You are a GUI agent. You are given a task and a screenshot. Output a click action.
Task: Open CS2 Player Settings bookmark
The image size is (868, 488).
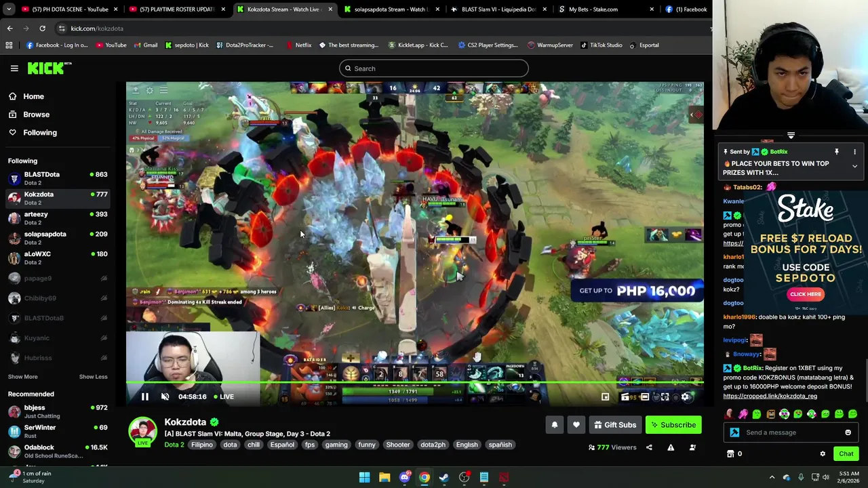488,45
